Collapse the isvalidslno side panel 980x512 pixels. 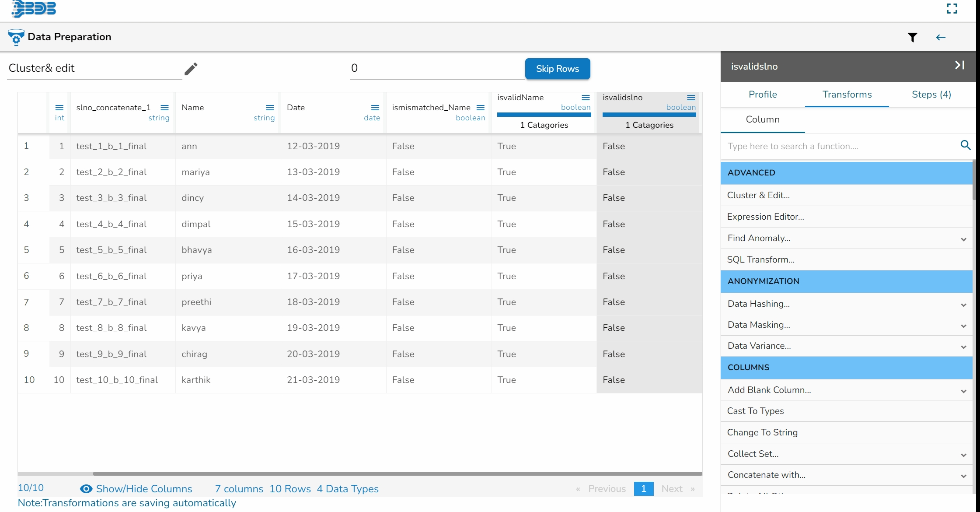[959, 66]
